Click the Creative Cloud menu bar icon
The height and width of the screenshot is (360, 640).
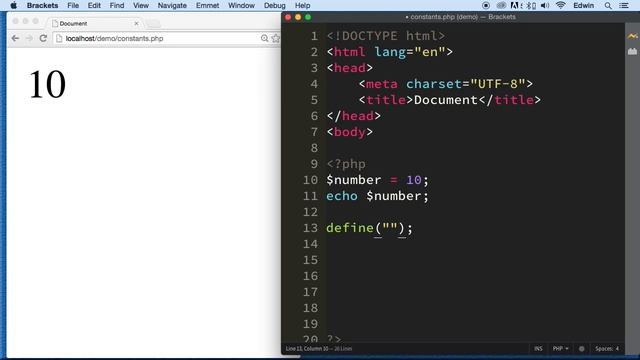coord(501,6)
